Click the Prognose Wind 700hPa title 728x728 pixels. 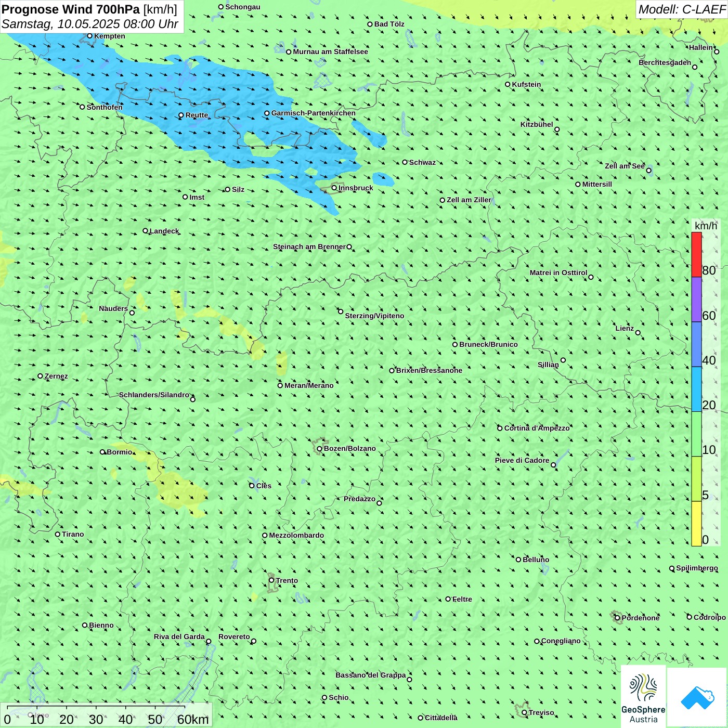tap(89, 9)
